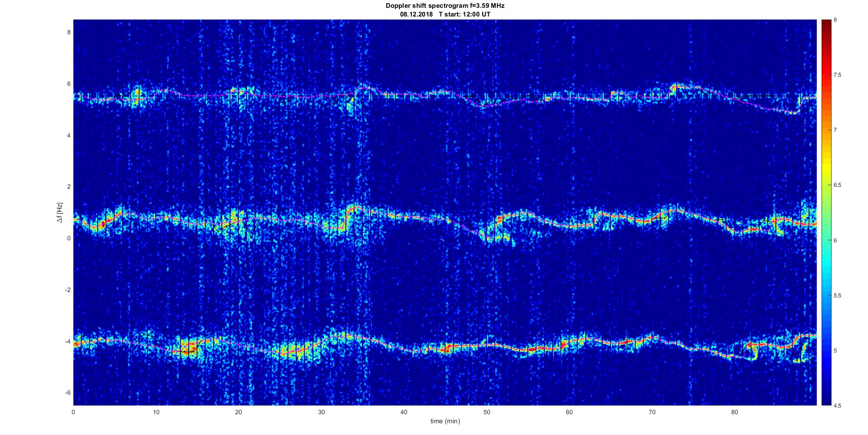The height and width of the screenshot is (435, 868).
Task: Click the colorbar tick label '6.5'
Action: pos(838,185)
